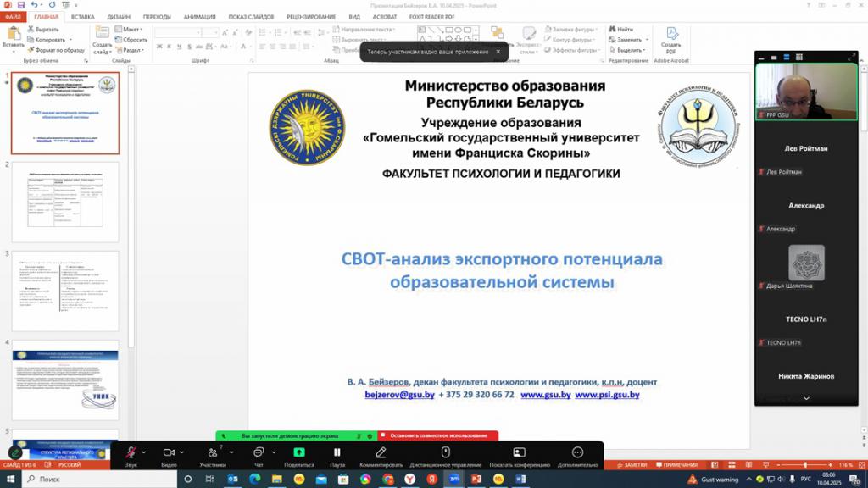Viewport: 868px width, 488px height.
Task: Open Примечания comments in status bar
Action: [676, 465]
